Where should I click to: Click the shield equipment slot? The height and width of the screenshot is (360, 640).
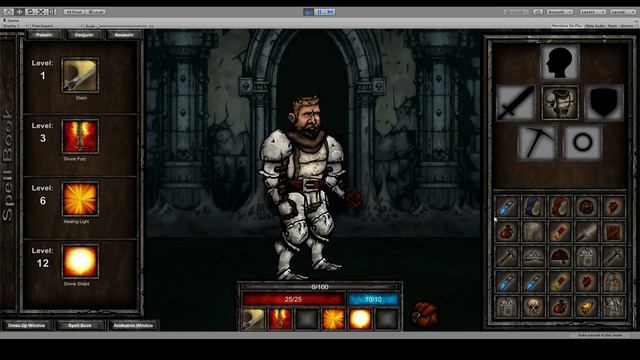(x=604, y=103)
